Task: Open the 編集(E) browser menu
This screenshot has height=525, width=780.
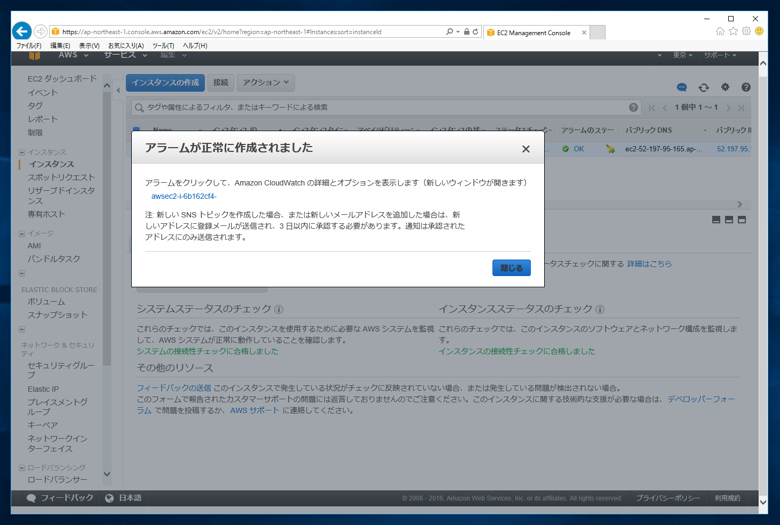Action: (60, 45)
